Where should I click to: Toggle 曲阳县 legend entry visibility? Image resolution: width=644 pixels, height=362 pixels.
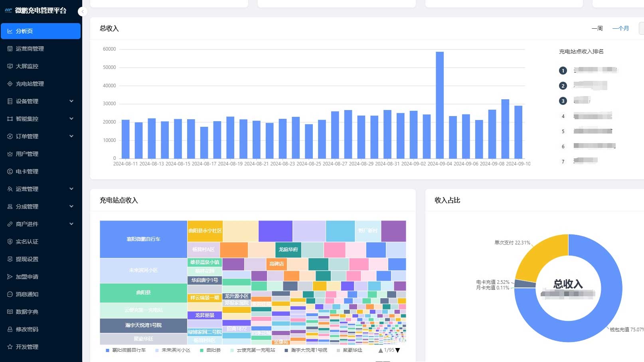[x=210, y=350]
